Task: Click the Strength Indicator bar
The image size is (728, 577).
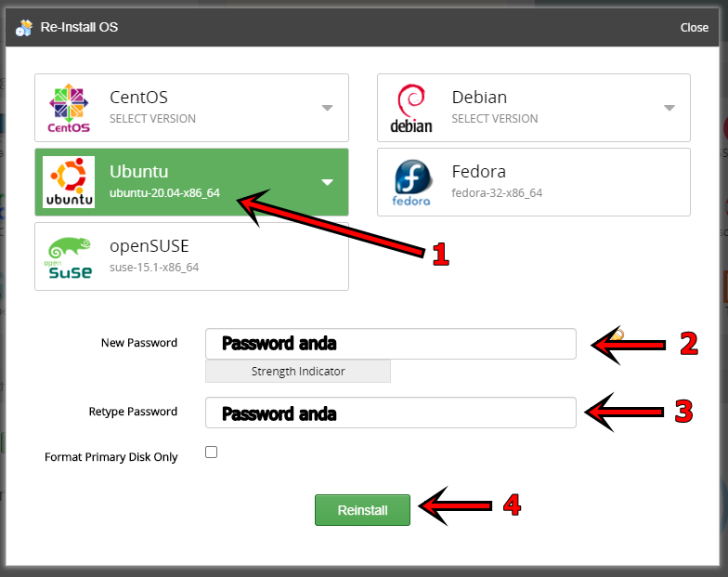Action: 298,372
